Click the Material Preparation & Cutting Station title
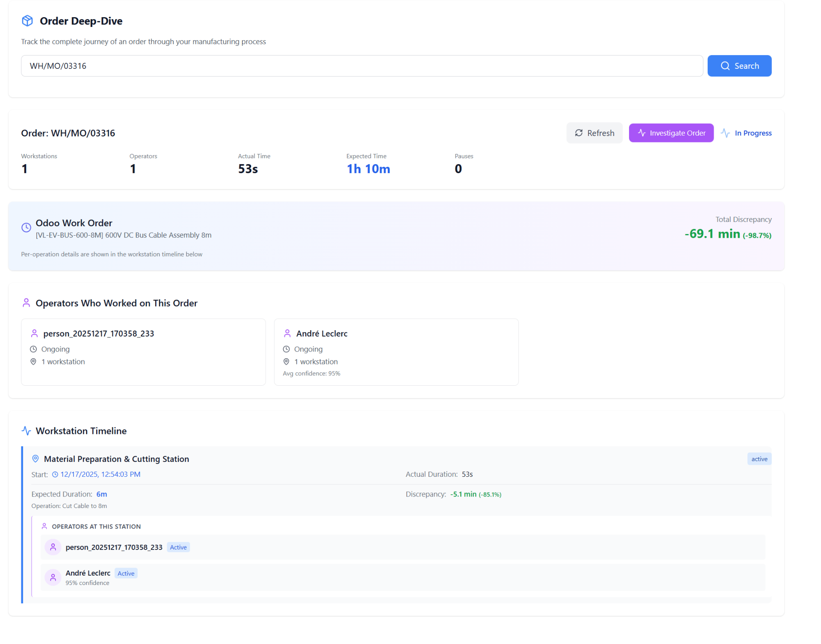 116,459
